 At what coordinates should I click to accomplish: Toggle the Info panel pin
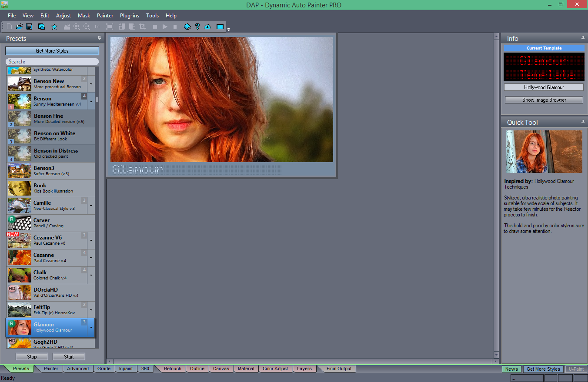click(x=583, y=38)
